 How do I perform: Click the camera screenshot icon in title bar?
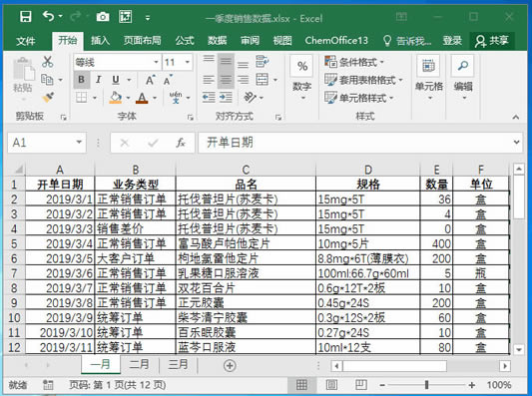tap(103, 17)
